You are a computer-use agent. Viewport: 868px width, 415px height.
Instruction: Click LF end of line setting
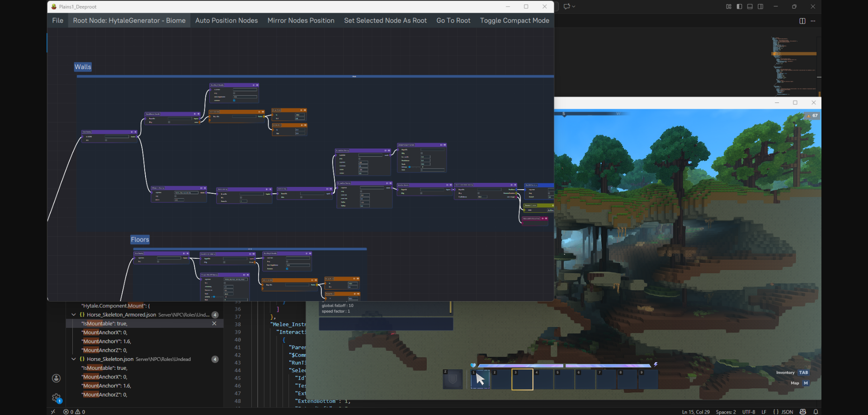pos(764,412)
